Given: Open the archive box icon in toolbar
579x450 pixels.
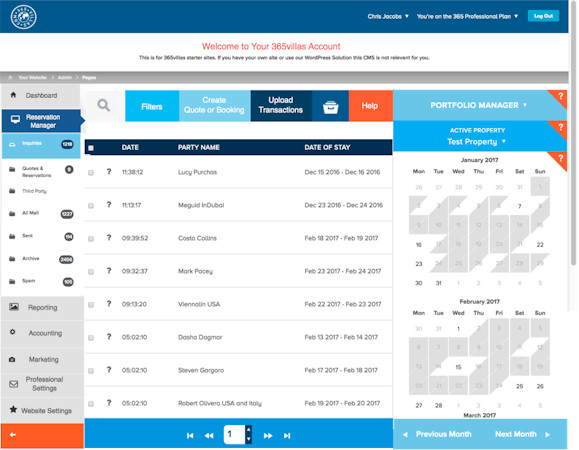Looking at the screenshot, I should pos(330,107).
